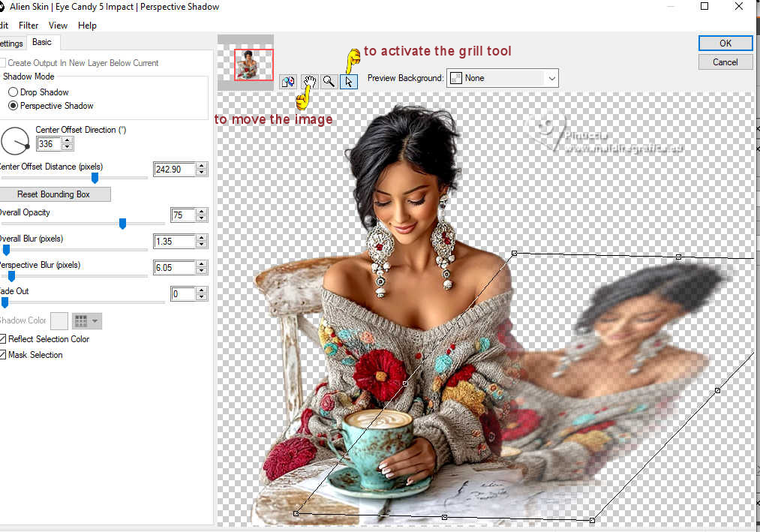This screenshot has width=760, height=532.
Task: Select the Drop Shadow radio button
Action: click(x=13, y=92)
